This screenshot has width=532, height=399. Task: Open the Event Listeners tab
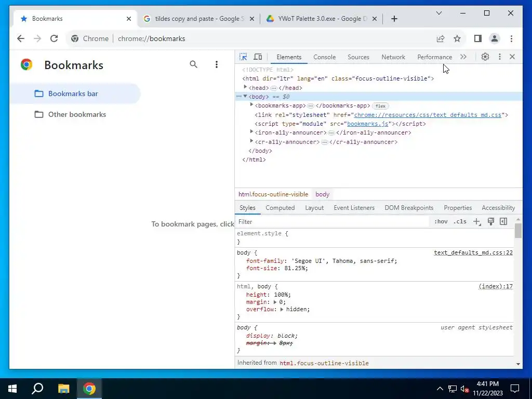[354, 208]
